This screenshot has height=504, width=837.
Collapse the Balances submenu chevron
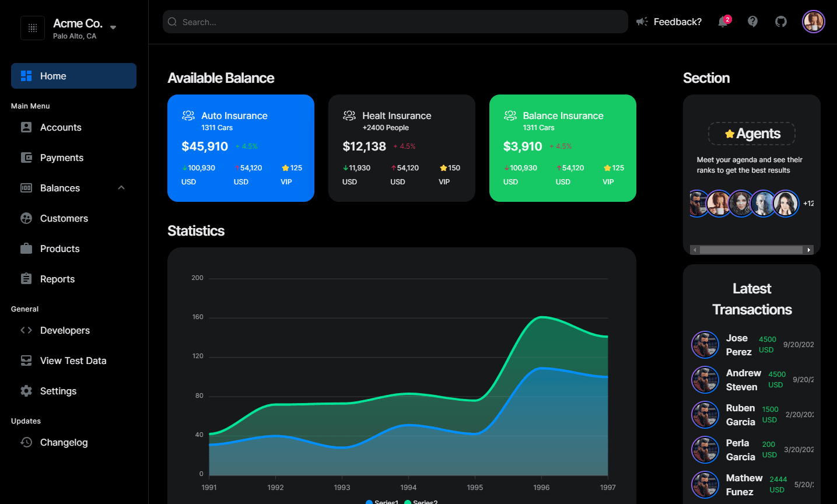[121, 188]
